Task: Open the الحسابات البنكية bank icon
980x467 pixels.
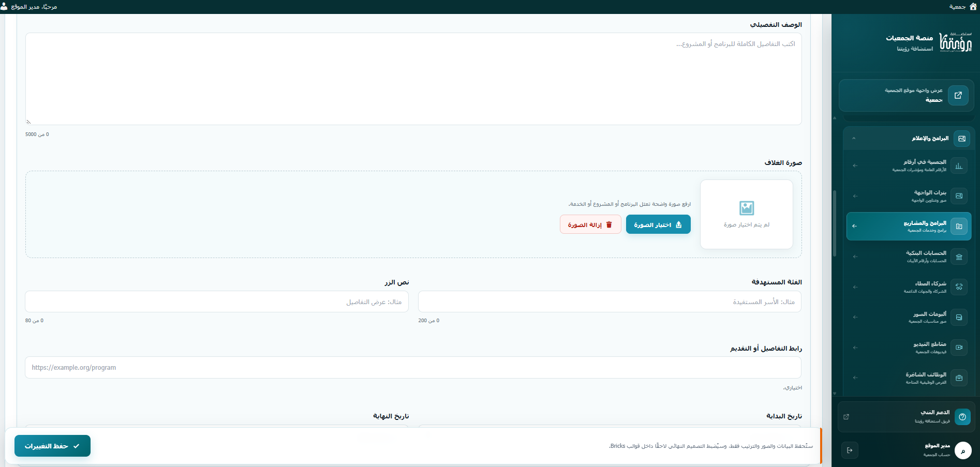Action: pos(959,257)
